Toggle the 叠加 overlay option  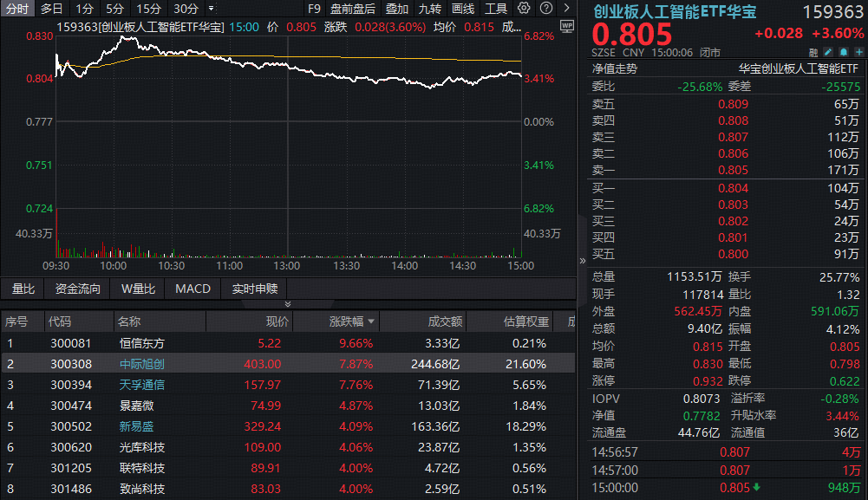[397, 9]
